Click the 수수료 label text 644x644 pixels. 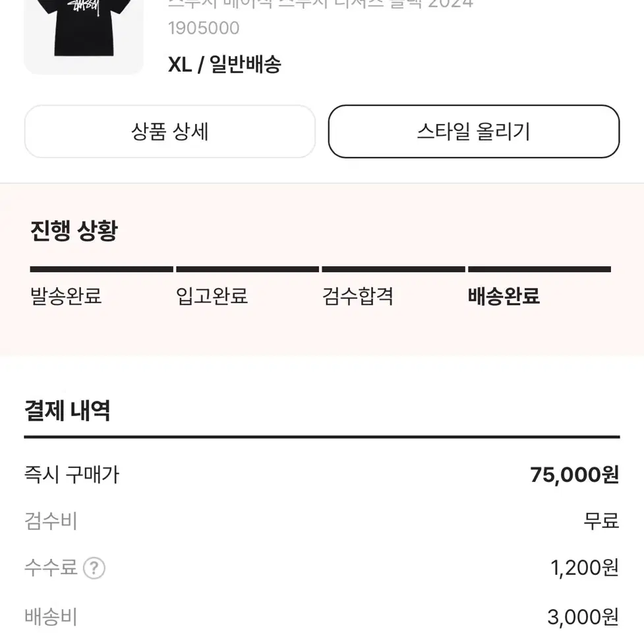pos(51,568)
